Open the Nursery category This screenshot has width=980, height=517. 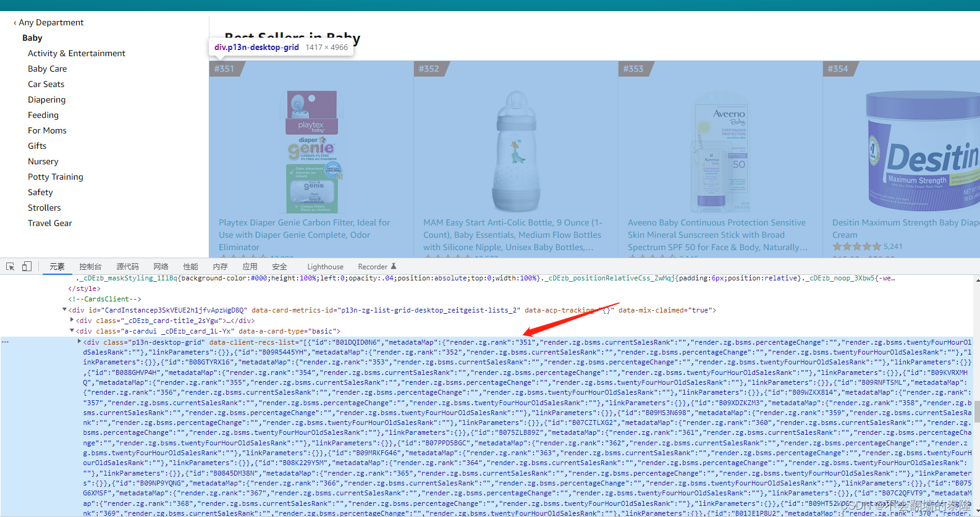[43, 161]
